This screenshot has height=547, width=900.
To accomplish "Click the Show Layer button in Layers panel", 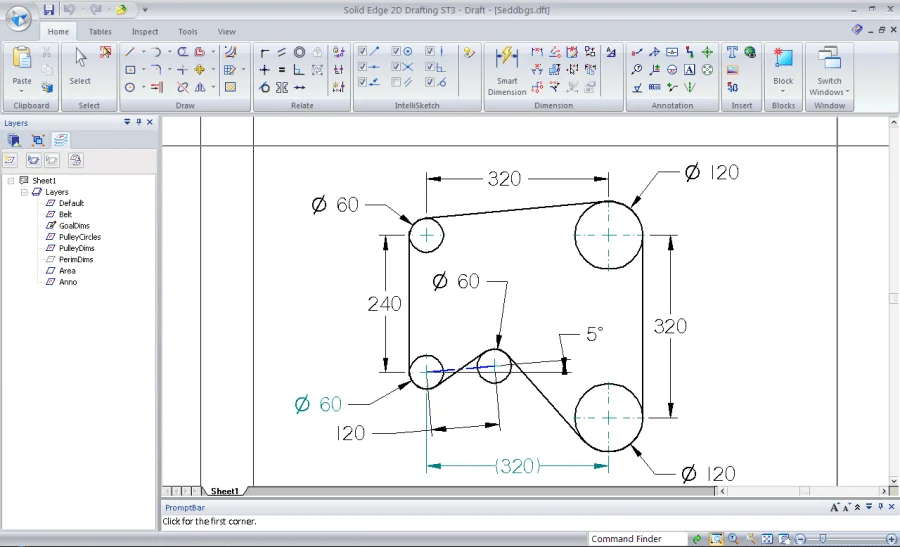I will point(33,160).
